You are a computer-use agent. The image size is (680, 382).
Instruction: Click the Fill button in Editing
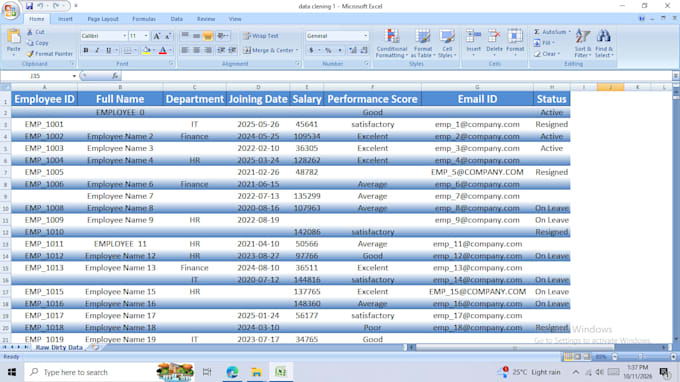544,43
